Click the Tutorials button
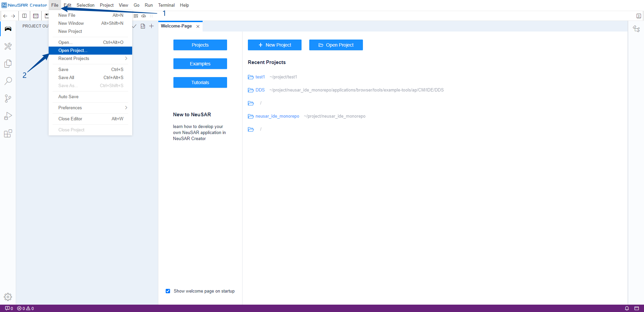Screen dimensions: 644x312 pyautogui.click(x=200, y=82)
